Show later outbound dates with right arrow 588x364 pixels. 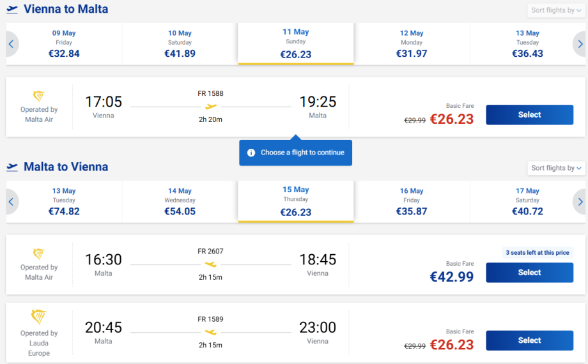click(580, 44)
